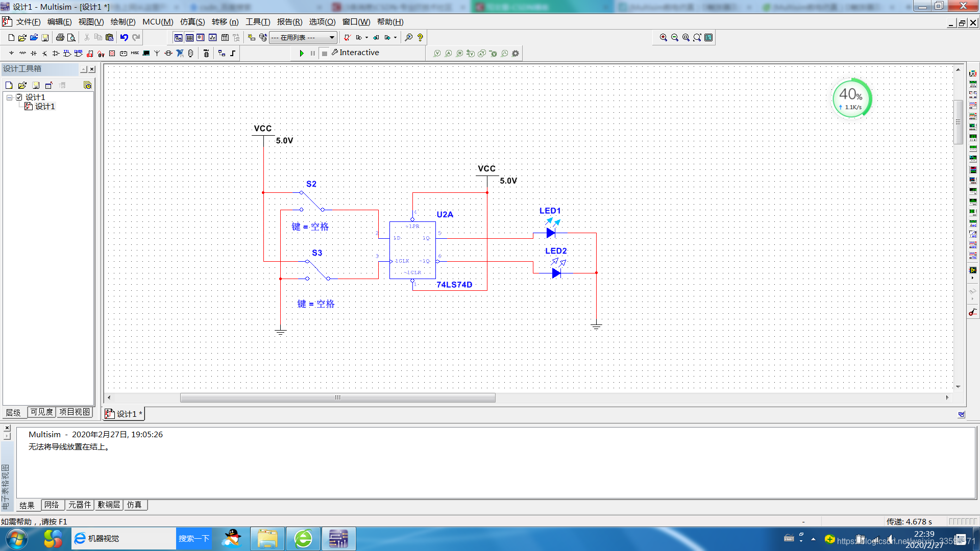Open the Diode component group
The image size is (980, 551).
click(x=34, y=53)
